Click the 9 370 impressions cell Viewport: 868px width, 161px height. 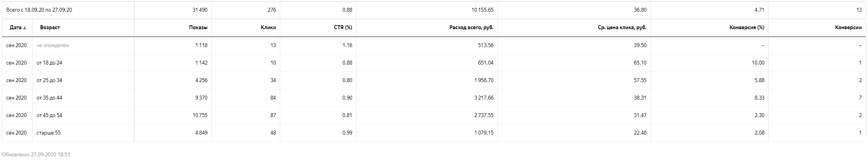[201, 98]
